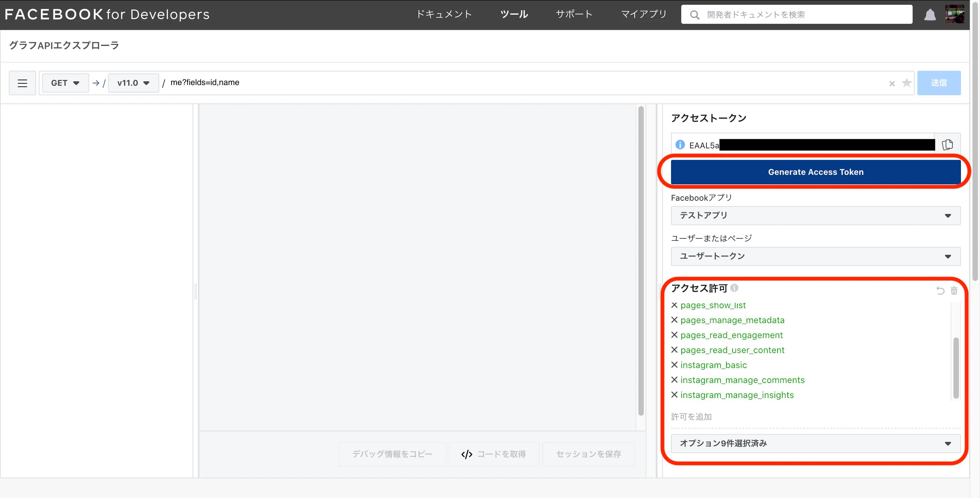Remove pages_show_list permission via X
This screenshot has width=980, height=498.
click(674, 305)
